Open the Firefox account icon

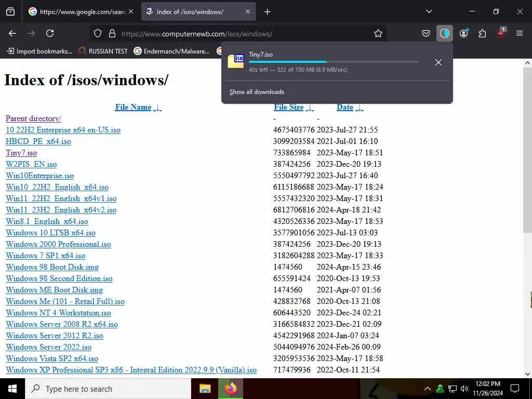tap(464, 33)
